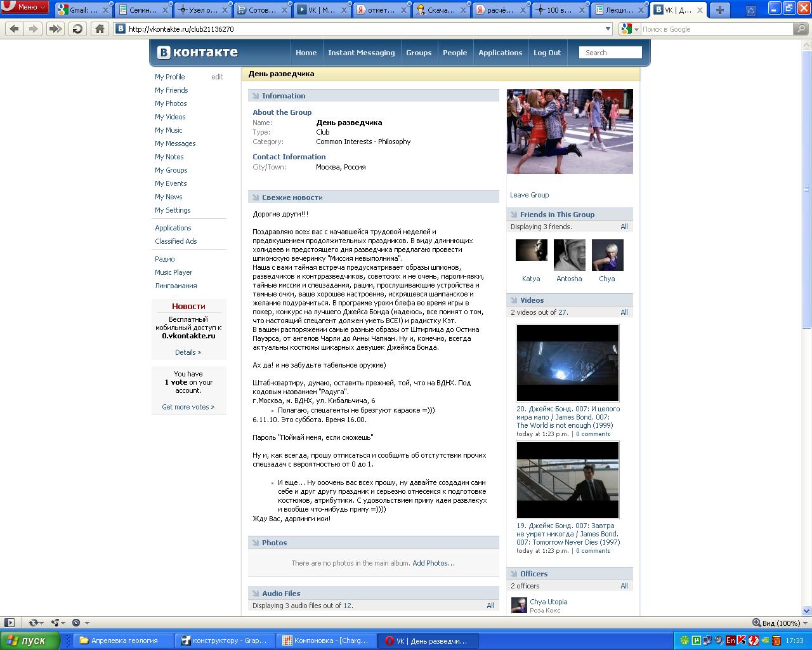Open My Messages in sidebar
812x650 pixels.
click(x=175, y=143)
